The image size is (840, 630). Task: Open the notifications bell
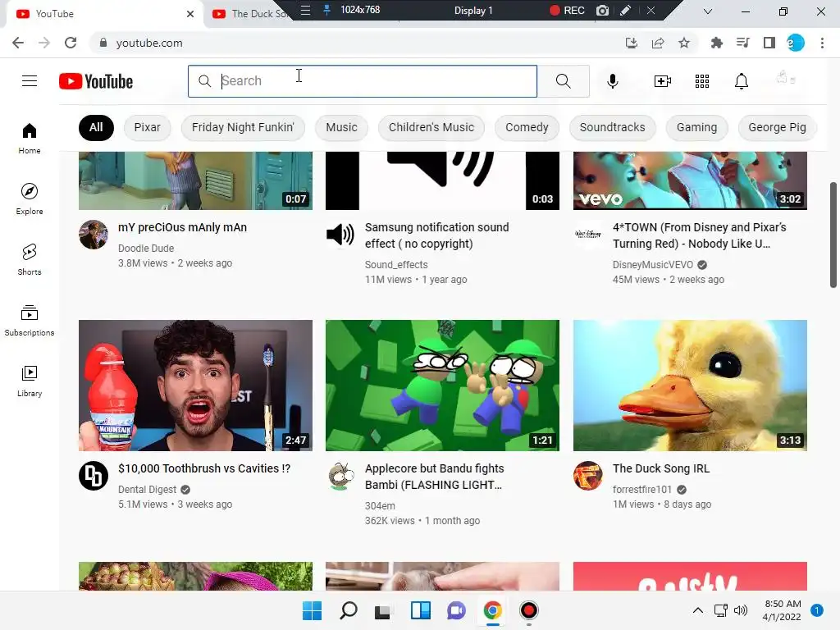[742, 81]
